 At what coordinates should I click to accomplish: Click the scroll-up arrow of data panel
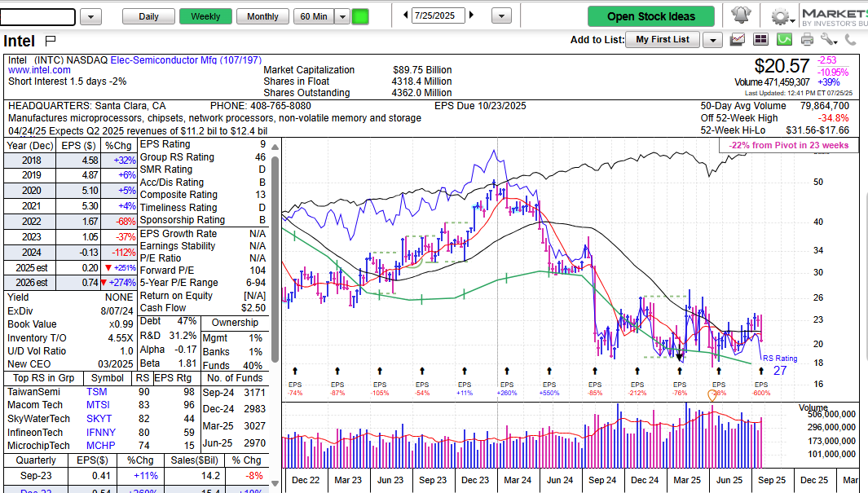click(275, 146)
